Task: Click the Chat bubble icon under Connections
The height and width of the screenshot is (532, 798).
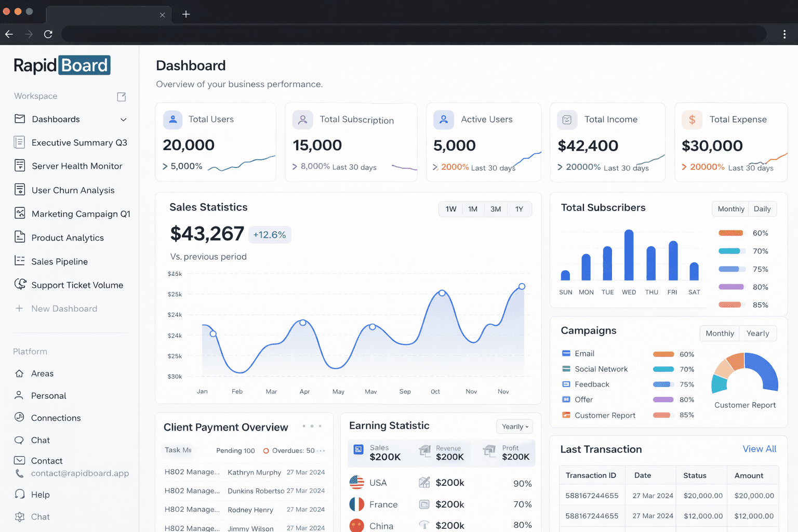Action: coord(19,440)
